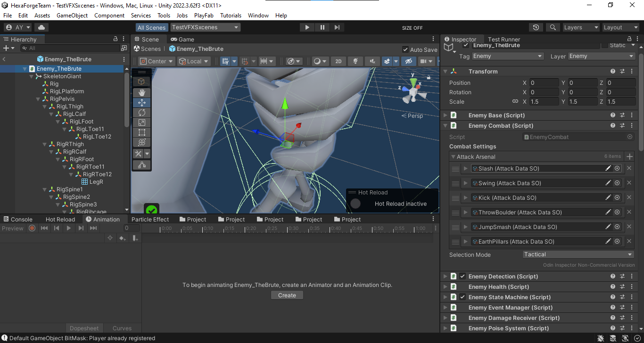Add new item to Attack Arsenal
This screenshot has width=644, height=343.
[x=629, y=156]
